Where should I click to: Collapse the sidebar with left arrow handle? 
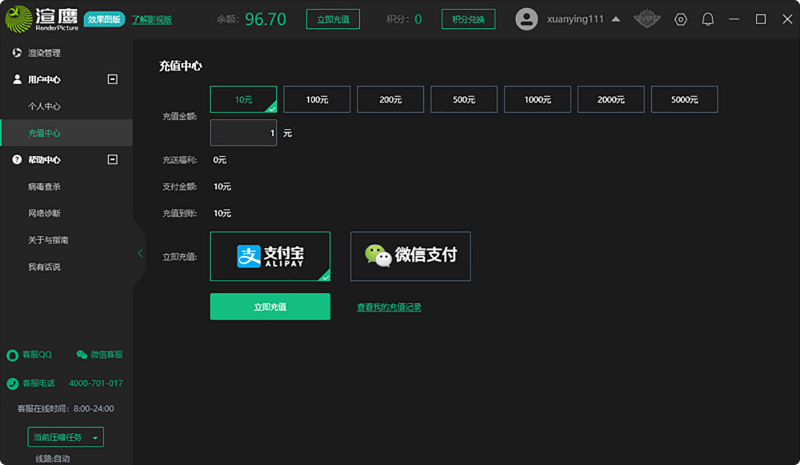pyautogui.click(x=140, y=253)
